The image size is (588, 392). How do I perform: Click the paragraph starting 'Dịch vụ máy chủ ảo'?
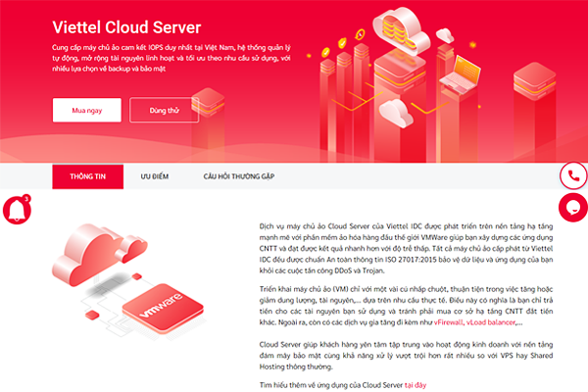point(406,248)
